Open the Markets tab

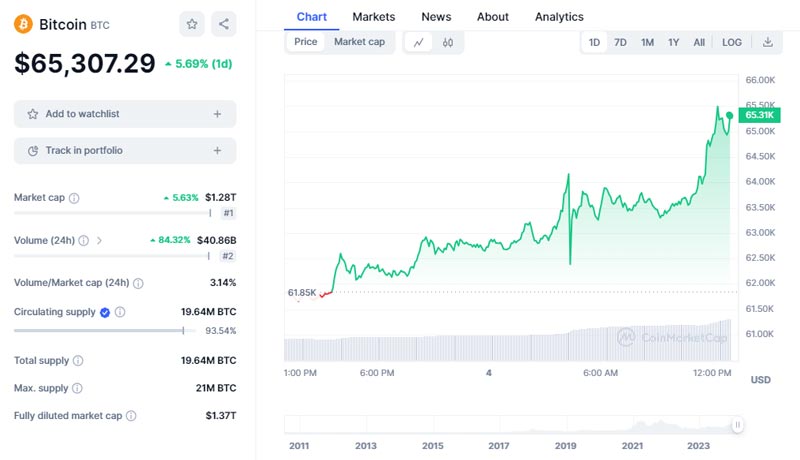pyautogui.click(x=373, y=17)
